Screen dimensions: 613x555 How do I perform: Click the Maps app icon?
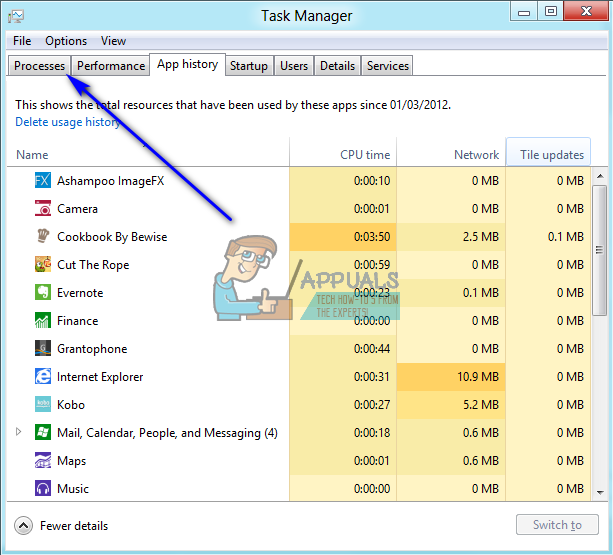tap(43, 460)
